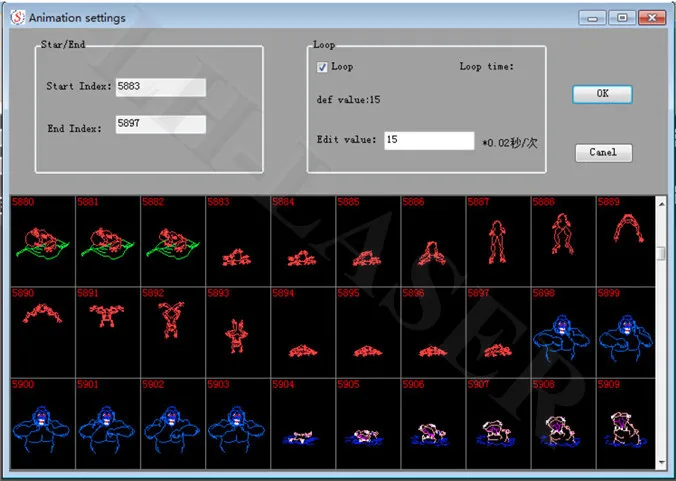676x481 pixels.
Task: Select frame thumbnail 5886
Action: point(434,241)
